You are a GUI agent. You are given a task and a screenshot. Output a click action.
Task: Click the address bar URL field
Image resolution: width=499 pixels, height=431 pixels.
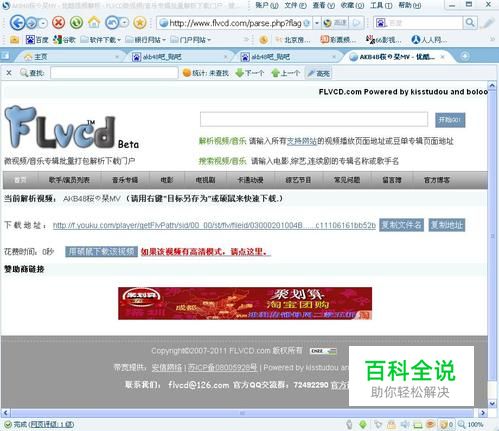(235, 23)
